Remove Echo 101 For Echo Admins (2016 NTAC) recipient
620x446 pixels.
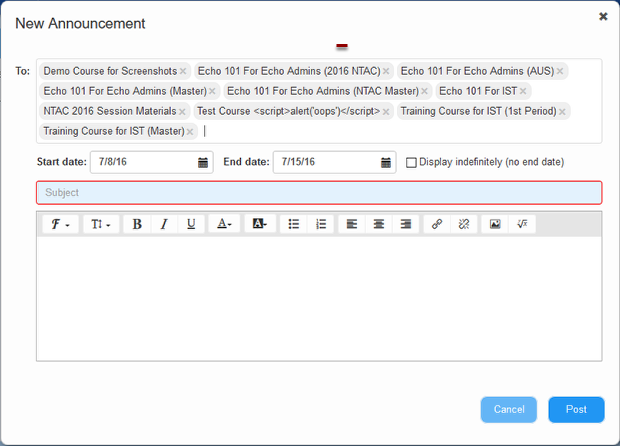386,72
